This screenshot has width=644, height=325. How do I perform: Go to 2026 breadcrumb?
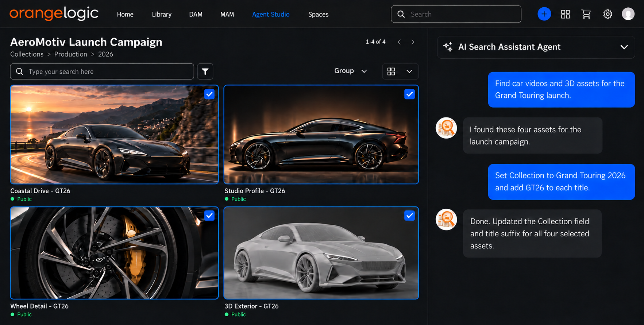pyautogui.click(x=105, y=54)
